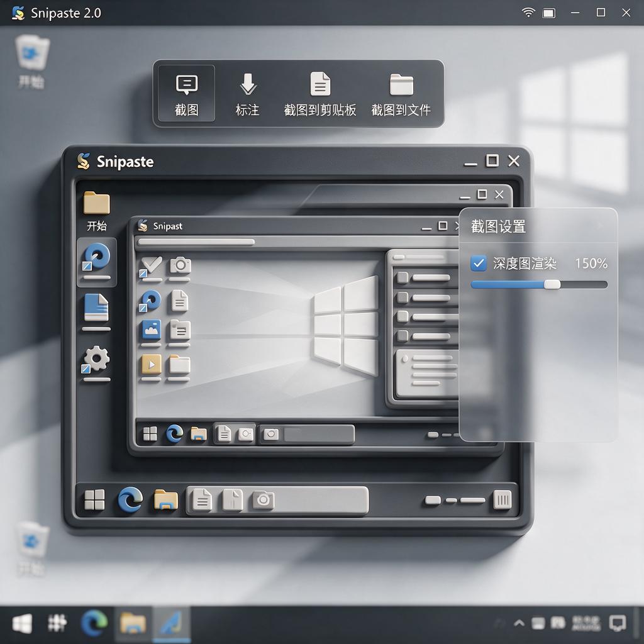Click the Windows start icon in Snipaste window's bottom bar
644x644 pixels.
(94, 500)
